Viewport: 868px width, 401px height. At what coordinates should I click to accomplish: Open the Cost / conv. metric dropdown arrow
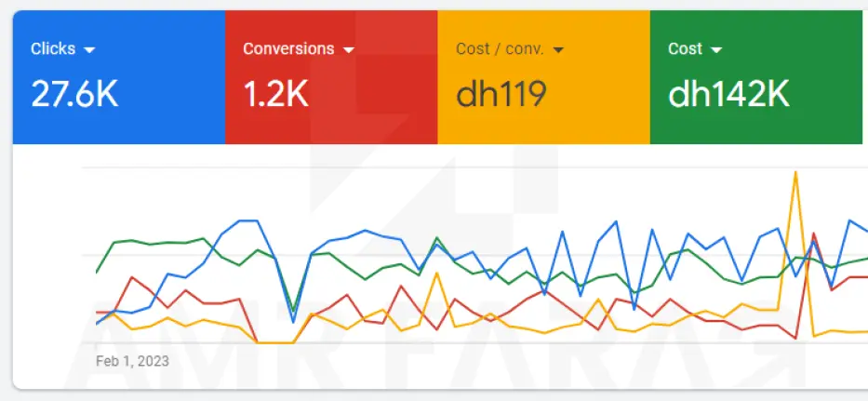coord(558,50)
